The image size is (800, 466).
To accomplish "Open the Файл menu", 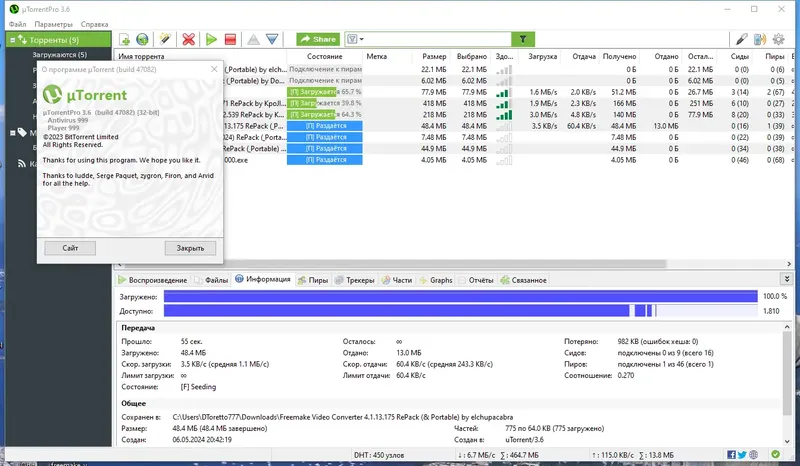I will [x=17, y=24].
